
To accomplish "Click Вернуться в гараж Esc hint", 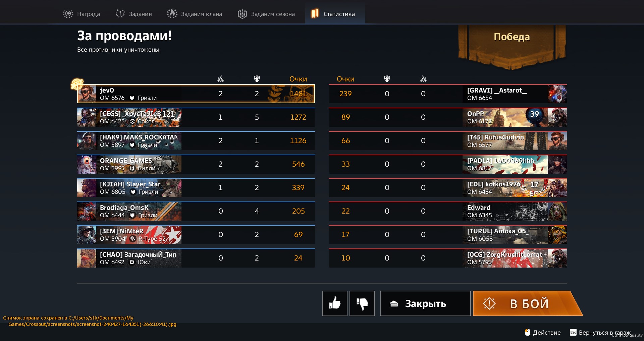I will point(600,332).
